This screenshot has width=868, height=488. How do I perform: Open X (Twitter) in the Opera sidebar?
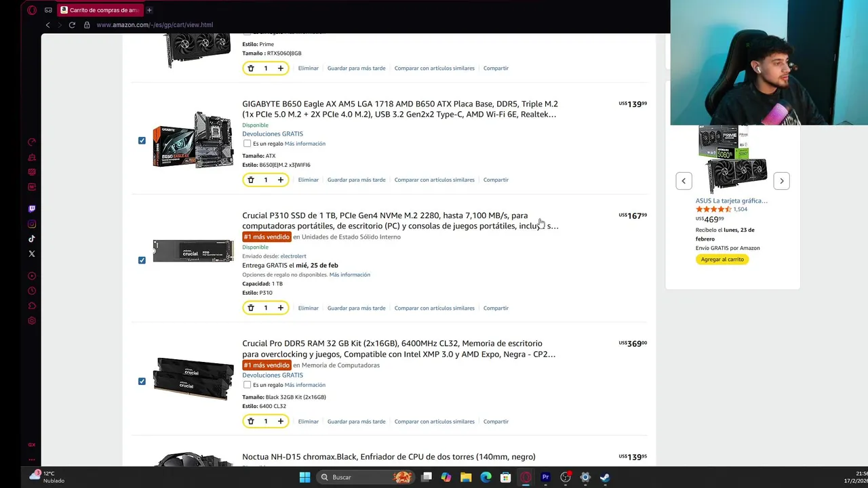pyautogui.click(x=32, y=253)
